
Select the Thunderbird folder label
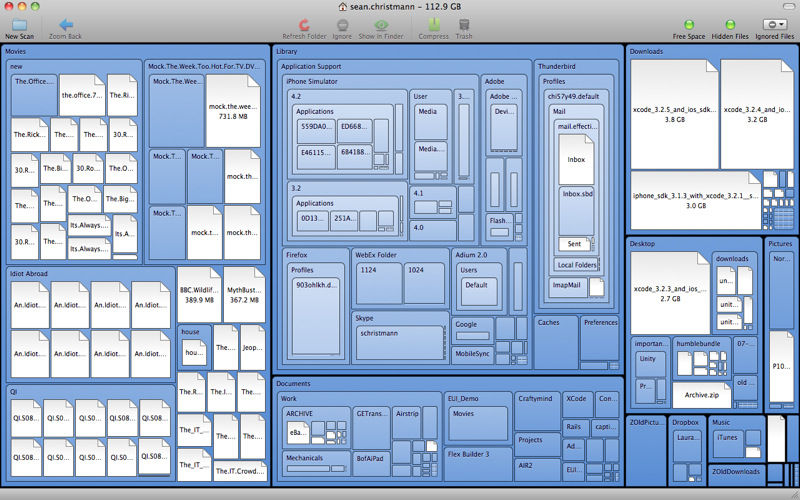(557, 66)
